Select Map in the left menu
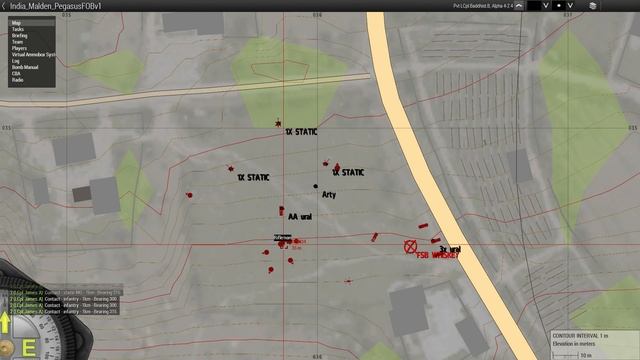This screenshot has height=360, width=640. click(31, 23)
